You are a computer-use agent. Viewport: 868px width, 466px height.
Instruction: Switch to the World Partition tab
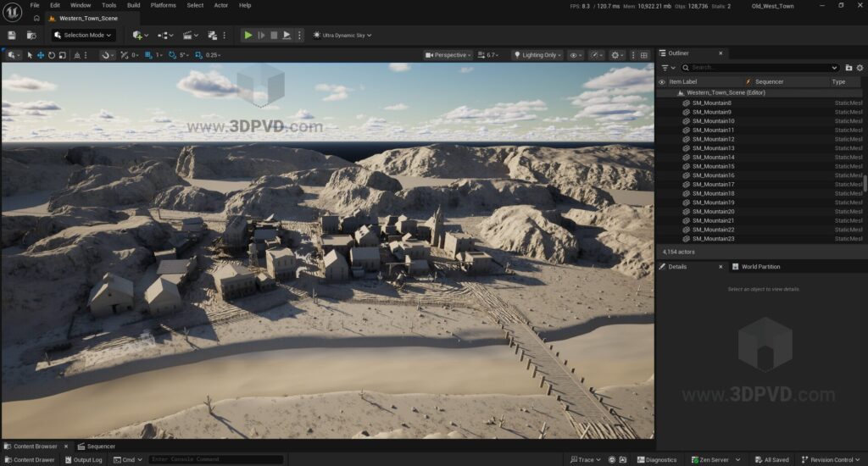[x=760, y=266]
